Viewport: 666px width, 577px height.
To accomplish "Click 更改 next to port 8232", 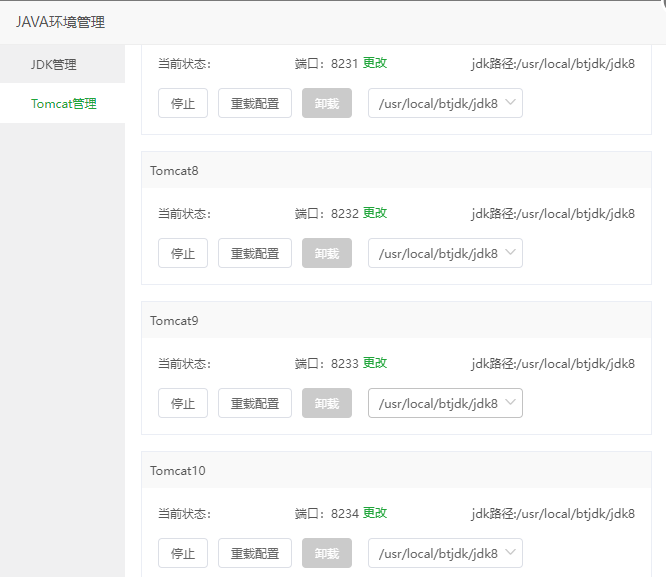I will [375, 213].
